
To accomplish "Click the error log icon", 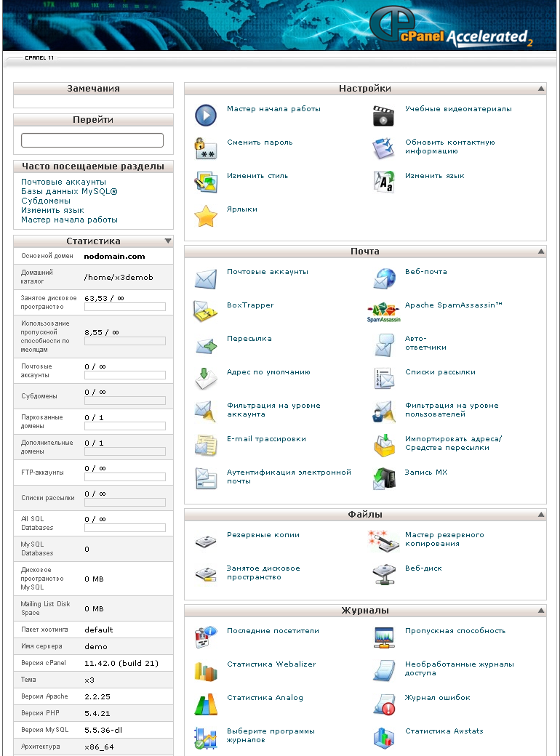I will (x=384, y=704).
